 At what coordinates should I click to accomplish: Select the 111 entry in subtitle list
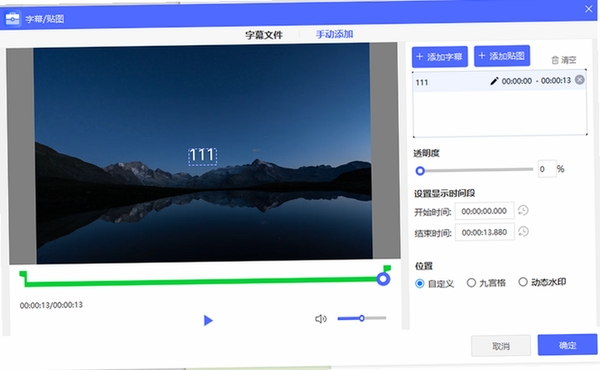tap(499, 81)
